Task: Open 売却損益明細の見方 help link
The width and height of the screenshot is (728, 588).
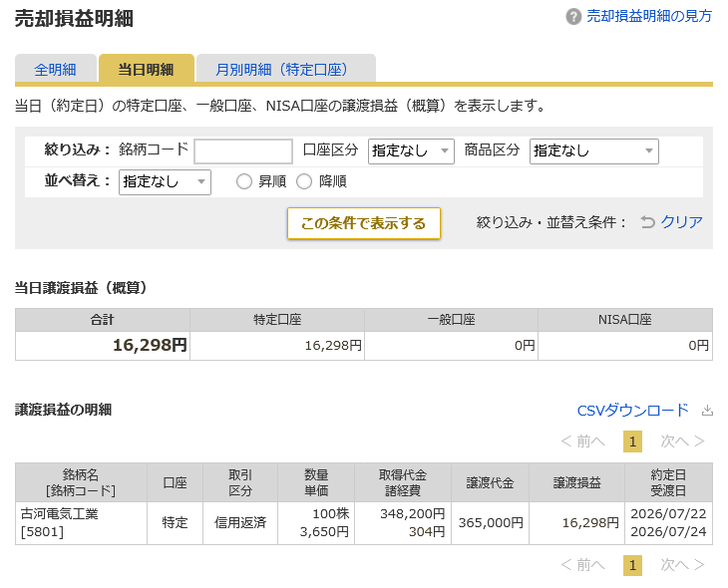Action: 649,16
